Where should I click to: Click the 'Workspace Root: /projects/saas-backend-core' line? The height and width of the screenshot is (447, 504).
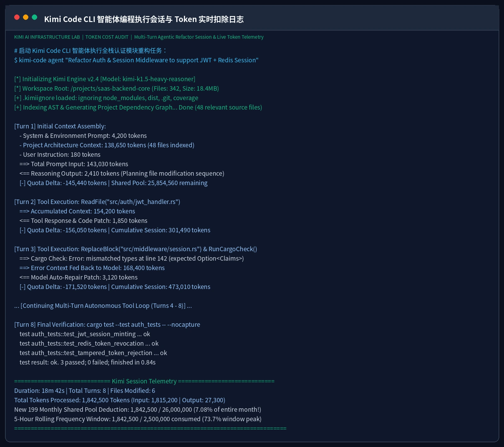(x=117, y=88)
